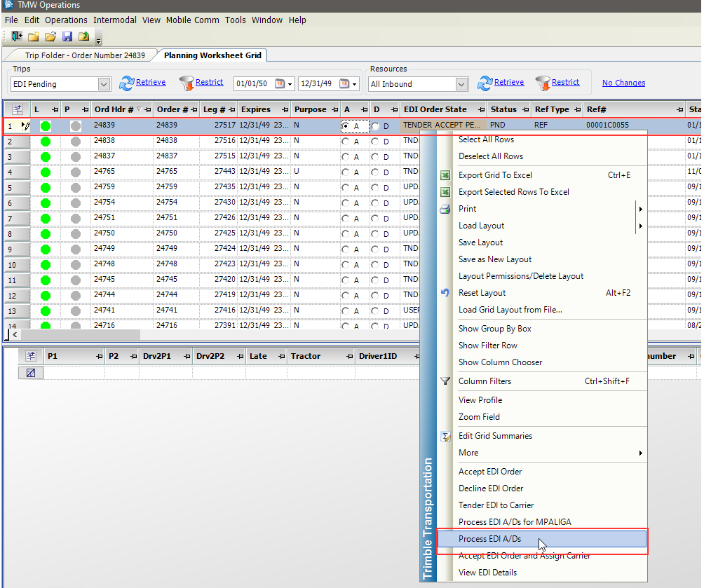The width and height of the screenshot is (704, 588).
Task: Select the D radio button in row 1
Action: tap(376, 126)
